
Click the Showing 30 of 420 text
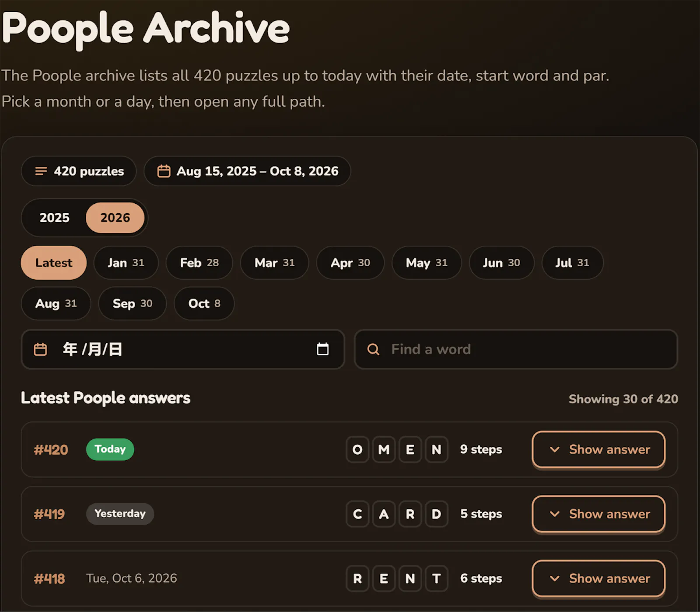pyautogui.click(x=623, y=399)
